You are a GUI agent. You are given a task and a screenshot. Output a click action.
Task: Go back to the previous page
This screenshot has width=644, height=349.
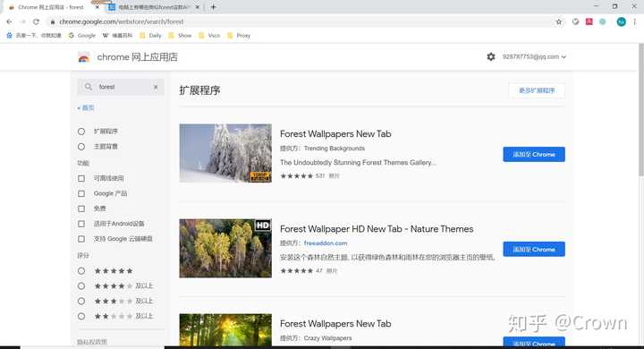[9, 21]
